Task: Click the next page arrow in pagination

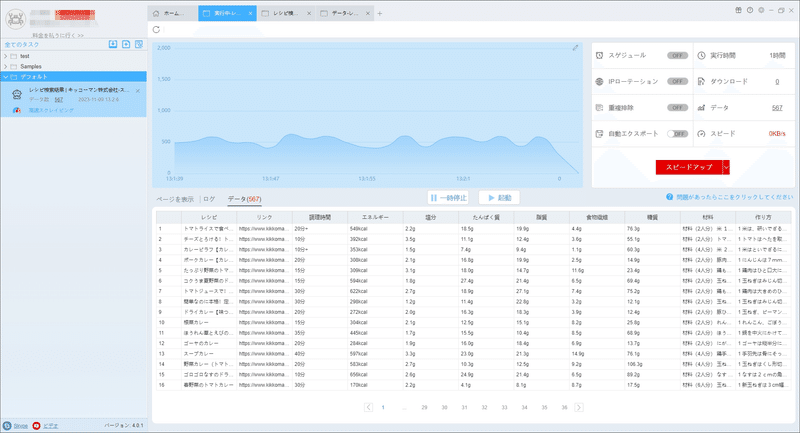Action: click(x=579, y=407)
